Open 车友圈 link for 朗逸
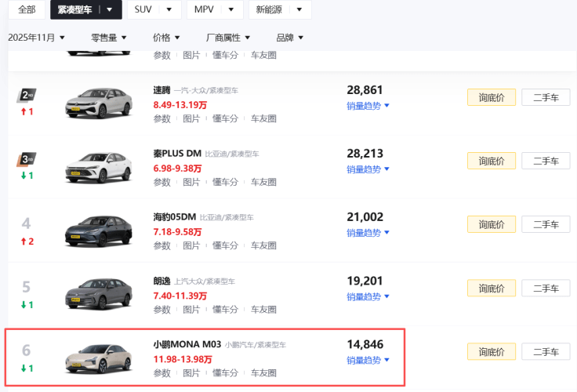 pyautogui.click(x=263, y=310)
